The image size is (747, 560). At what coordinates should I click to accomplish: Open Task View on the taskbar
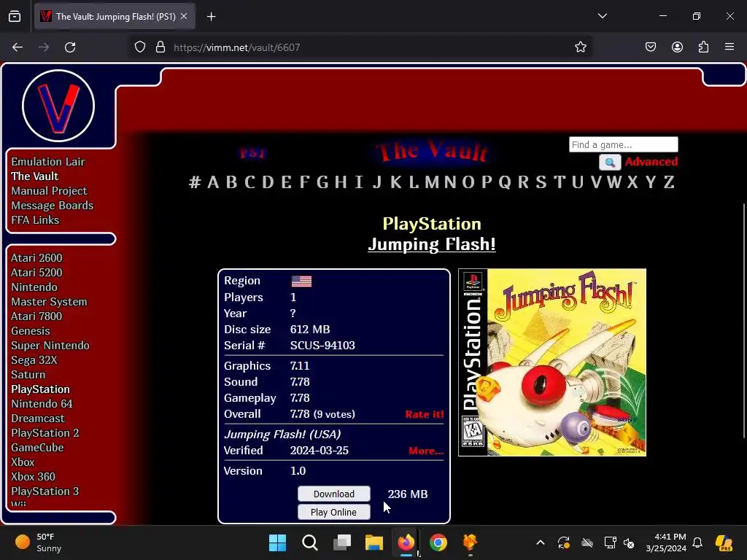341,542
